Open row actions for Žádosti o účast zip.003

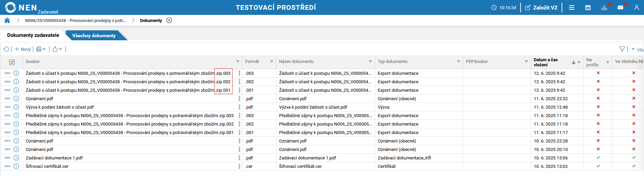(x=7, y=73)
